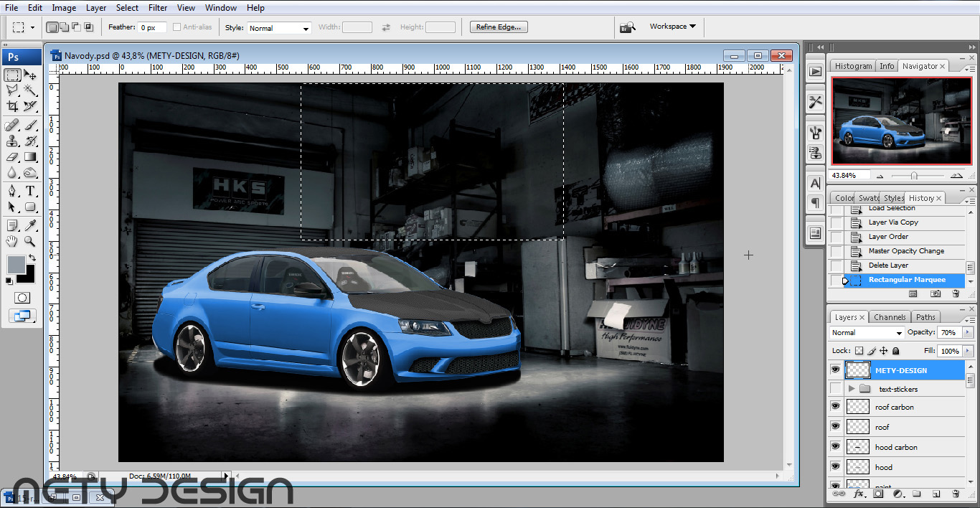Create new snapshot in History panel
This screenshot has width=980, height=508.
[x=936, y=293]
